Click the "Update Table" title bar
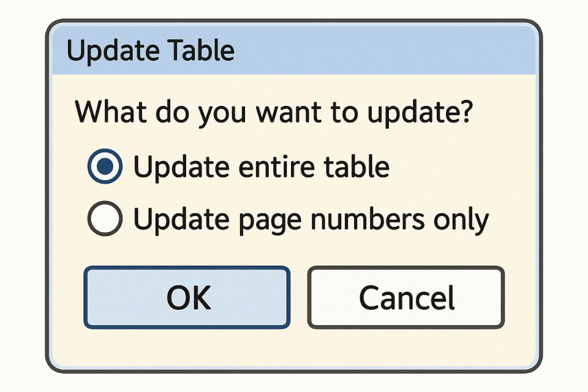Image resolution: width=588 pixels, height=392 pixels. point(294,51)
